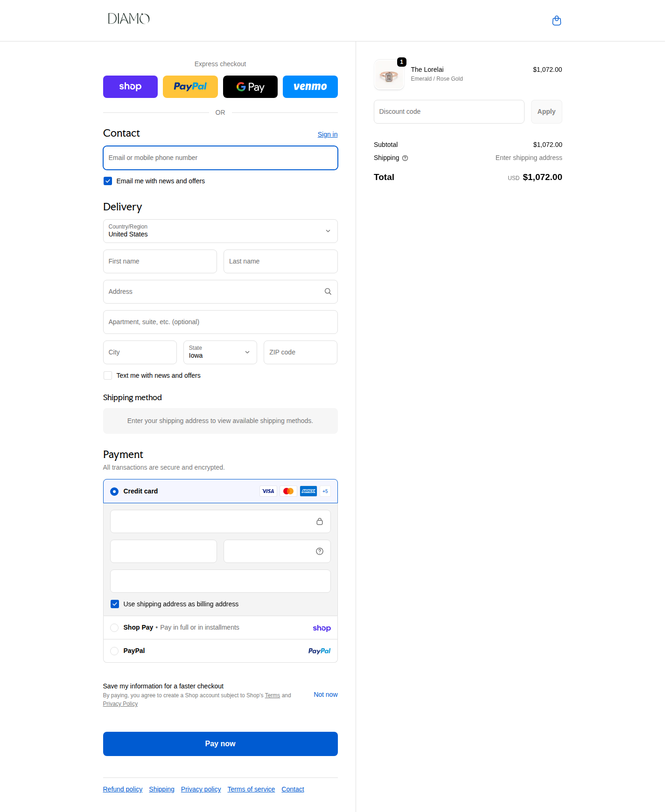
Task: Open the Contact footer link
Action: point(293,789)
